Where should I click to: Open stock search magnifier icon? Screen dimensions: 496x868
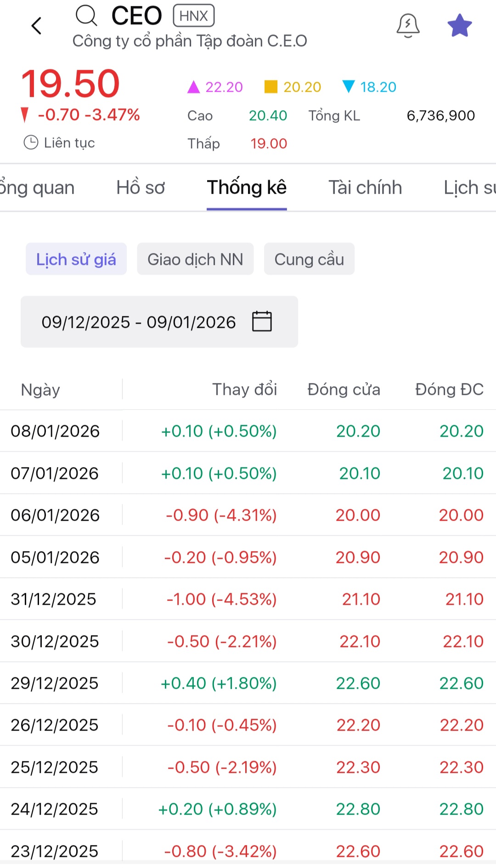(86, 16)
